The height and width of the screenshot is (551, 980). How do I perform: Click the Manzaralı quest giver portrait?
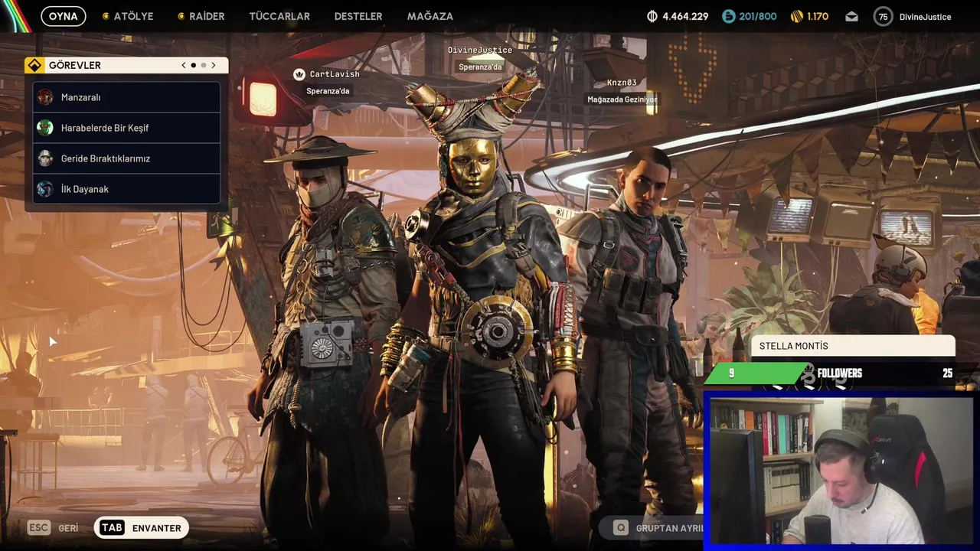[x=45, y=97]
